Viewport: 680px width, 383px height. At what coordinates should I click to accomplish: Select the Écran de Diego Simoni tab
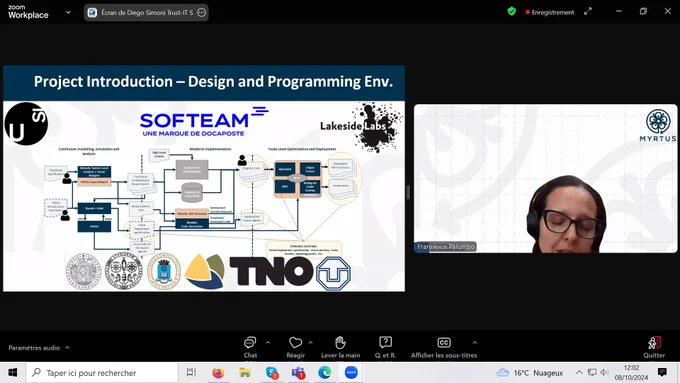pos(146,13)
